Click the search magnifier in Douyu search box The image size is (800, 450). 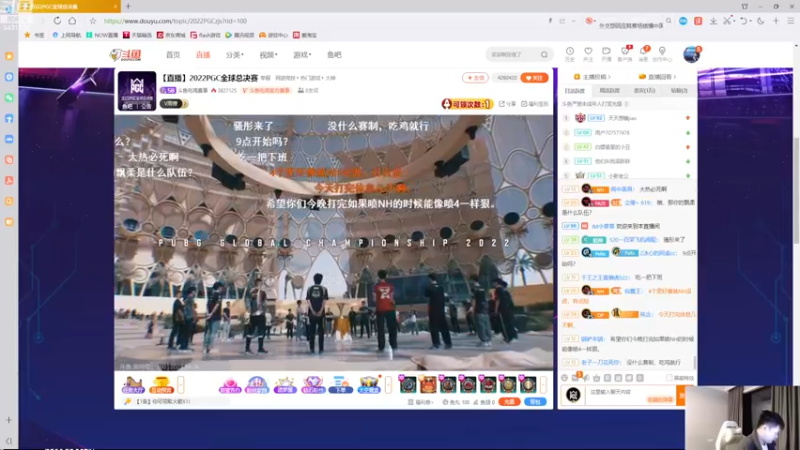coord(544,55)
